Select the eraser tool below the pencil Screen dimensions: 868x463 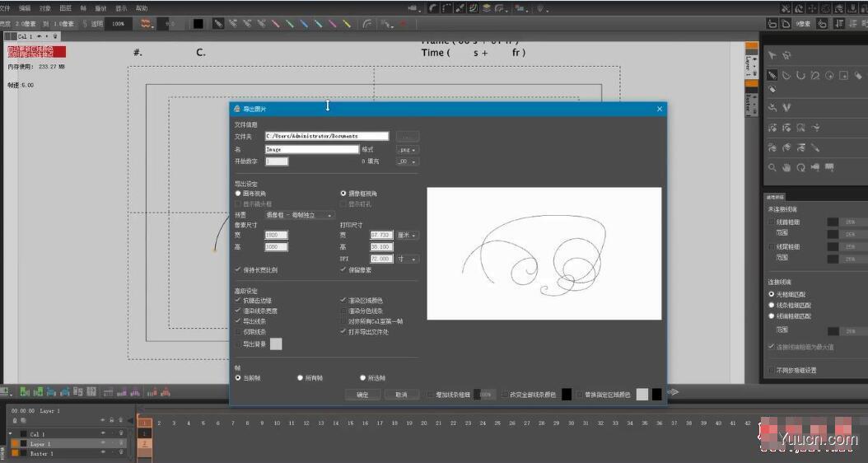pyautogui.click(x=772, y=89)
